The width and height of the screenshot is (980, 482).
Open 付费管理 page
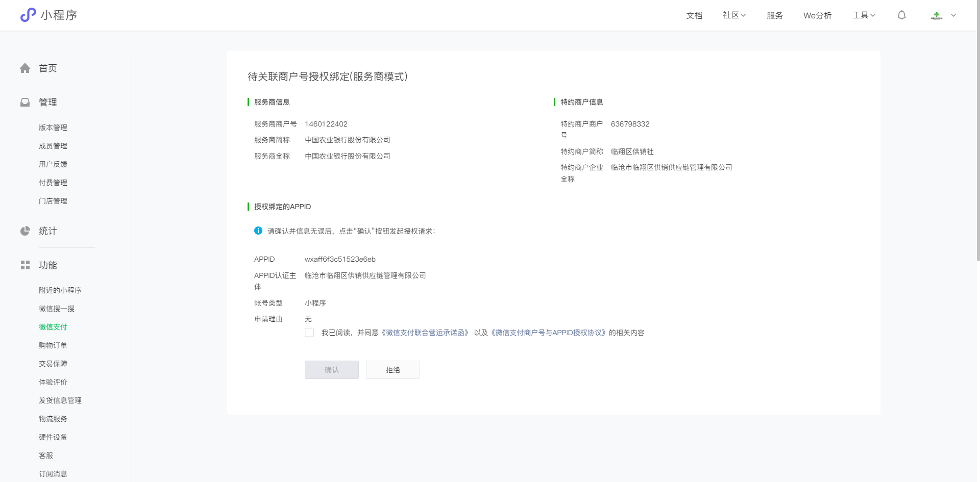pyautogui.click(x=53, y=183)
